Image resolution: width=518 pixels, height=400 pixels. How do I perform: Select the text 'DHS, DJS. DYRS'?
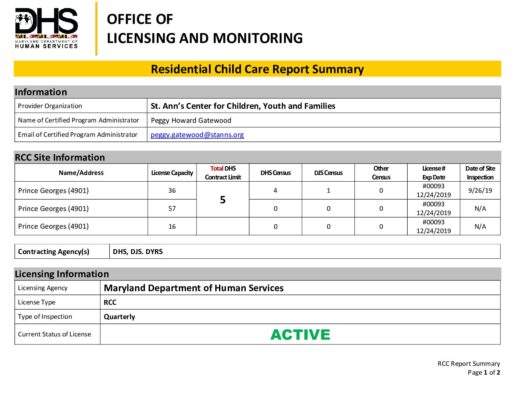click(x=138, y=252)
